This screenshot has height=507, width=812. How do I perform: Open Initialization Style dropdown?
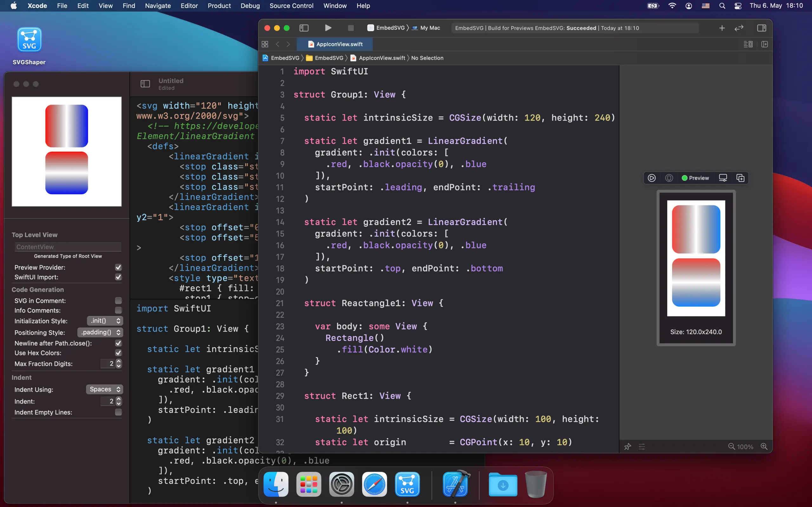(x=105, y=321)
